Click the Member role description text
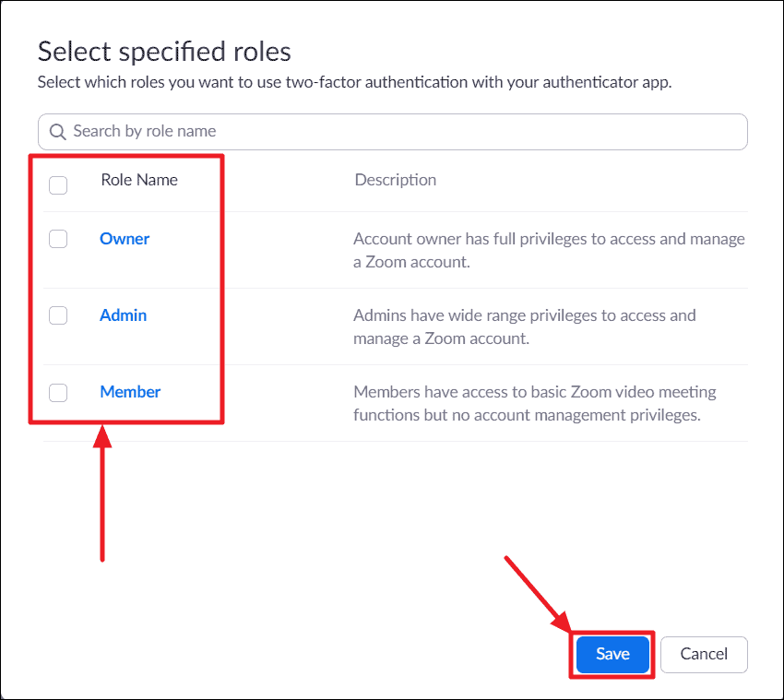The height and width of the screenshot is (700, 784). pyautogui.click(x=535, y=403)
